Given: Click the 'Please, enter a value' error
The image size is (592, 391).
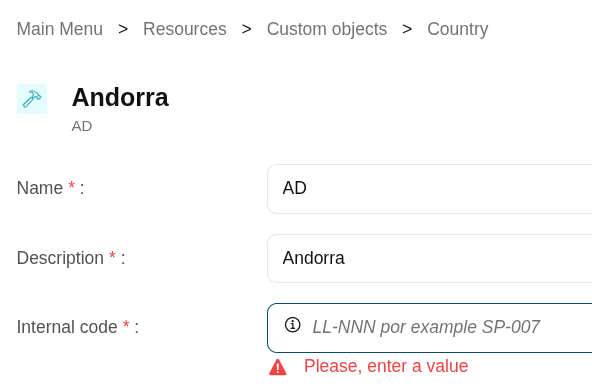Looking at the screenshot, I should coord(386,366).
